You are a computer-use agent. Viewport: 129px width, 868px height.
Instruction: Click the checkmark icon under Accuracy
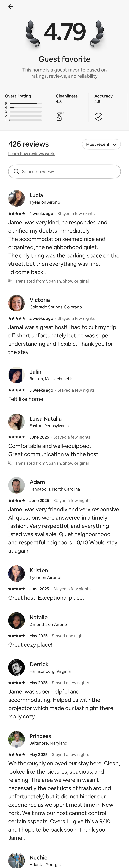[x=98, y=116]
